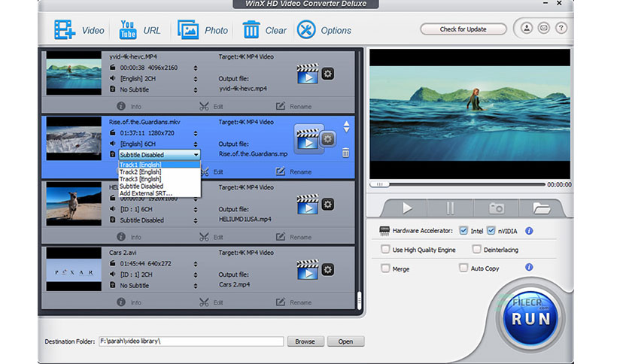Toggle nVIDIA hardware acceleration checkbox
The width and height of the screenshot is (629, 364).
click(491, 230)
